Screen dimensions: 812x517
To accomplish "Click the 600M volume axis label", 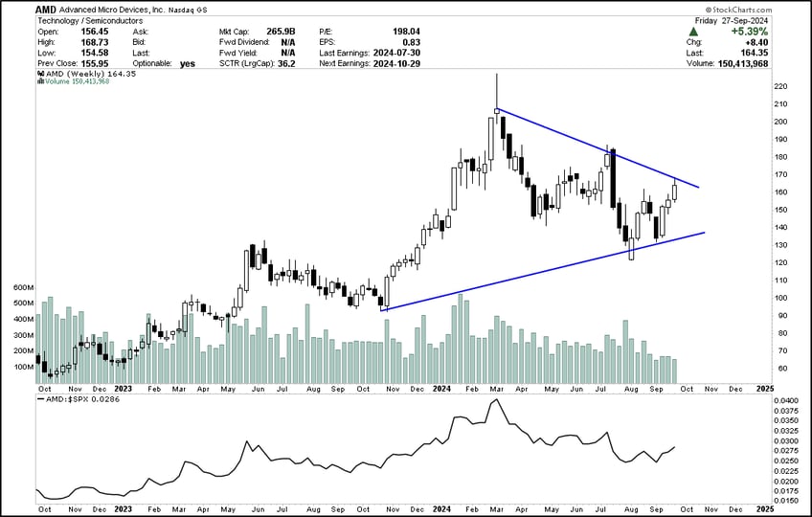I will coord(24,287).
